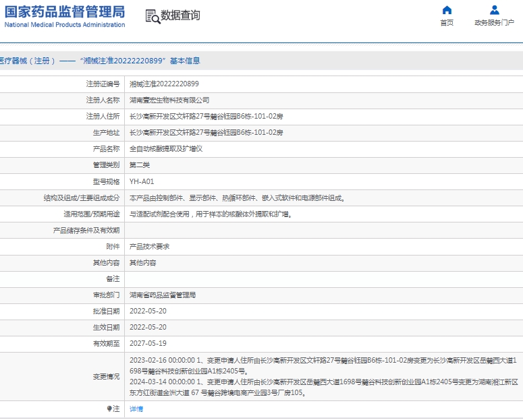Screen dimensions: 523x420
Task: Click the 适用范围 intended use description
Action: click(211, 214)
